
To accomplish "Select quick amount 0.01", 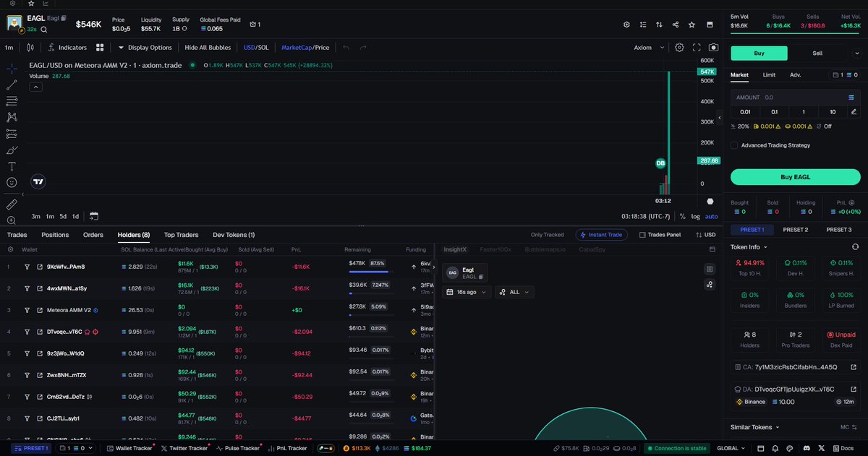I will (745, 111).
